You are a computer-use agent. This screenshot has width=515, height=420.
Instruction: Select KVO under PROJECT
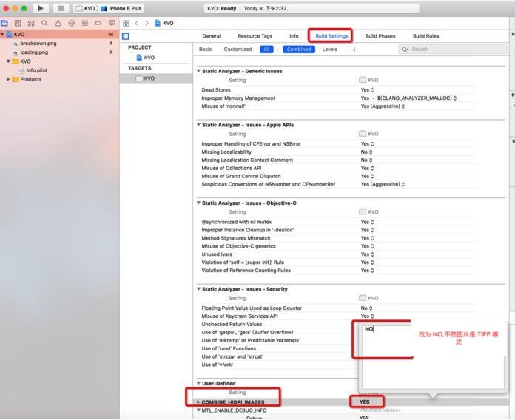pyautogui.click(x=146, y=58)
